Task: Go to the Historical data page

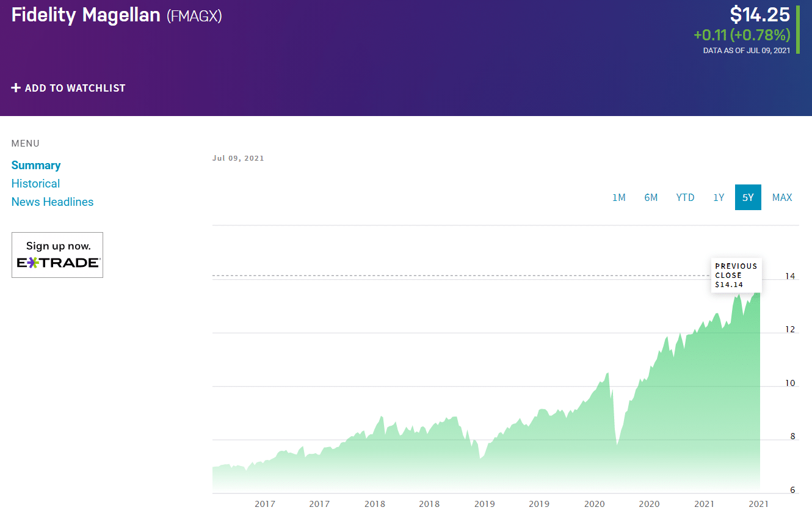Action: (x=35, y=184)
